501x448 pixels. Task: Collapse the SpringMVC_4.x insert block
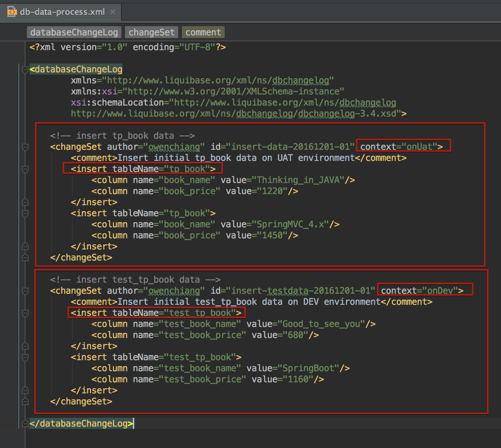tap(25, 214)
